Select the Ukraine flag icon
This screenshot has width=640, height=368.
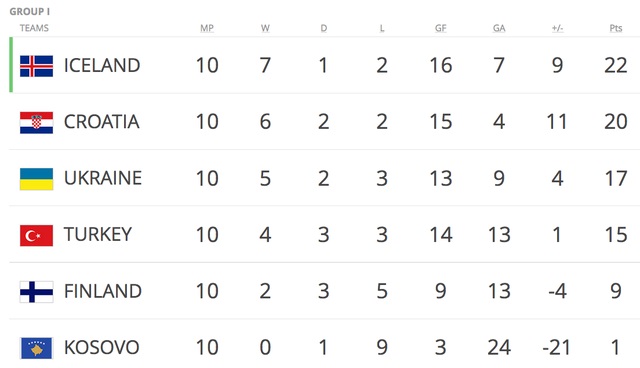click(36, 179)
